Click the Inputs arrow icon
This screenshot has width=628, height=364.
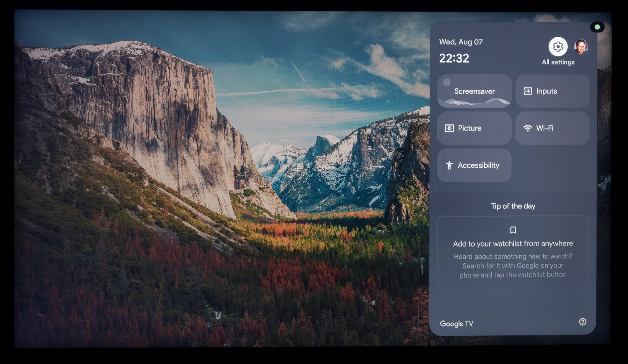click(527, 91)
